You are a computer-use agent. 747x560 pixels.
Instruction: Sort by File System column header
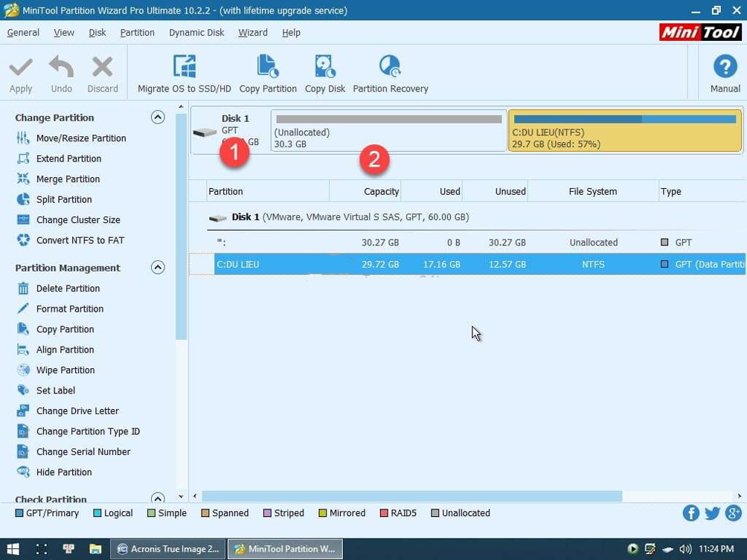point(593,191)
